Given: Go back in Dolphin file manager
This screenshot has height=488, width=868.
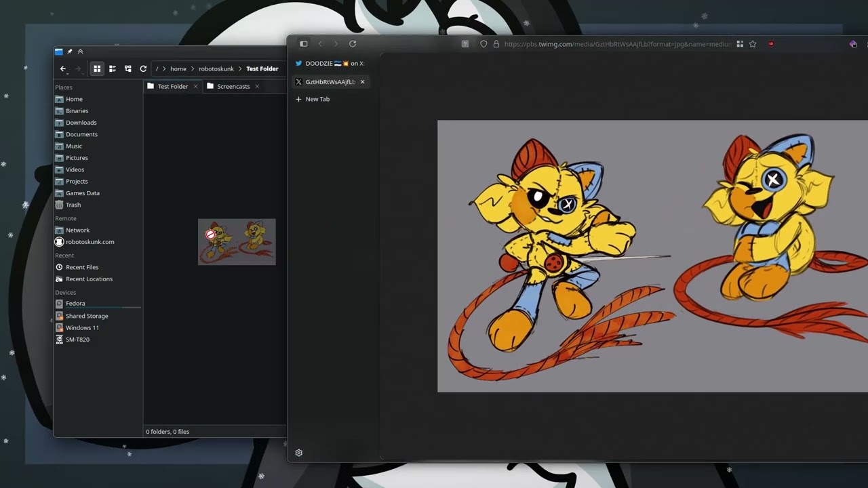Looking at the screenshot, I should 63,68.
